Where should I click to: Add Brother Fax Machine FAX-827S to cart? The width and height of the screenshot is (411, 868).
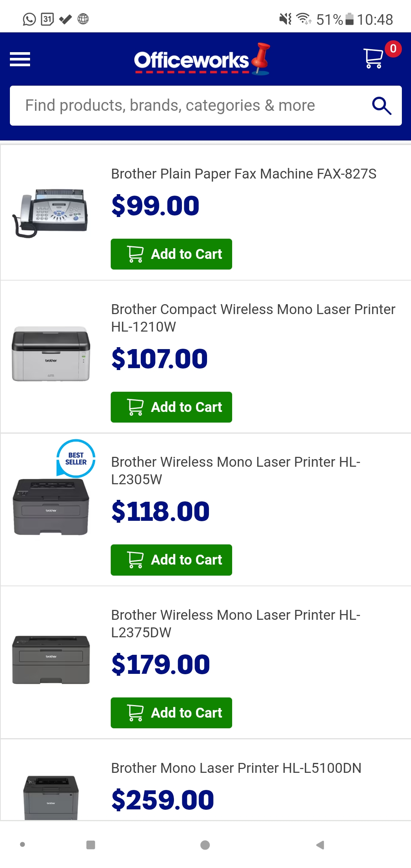(171, 254)
